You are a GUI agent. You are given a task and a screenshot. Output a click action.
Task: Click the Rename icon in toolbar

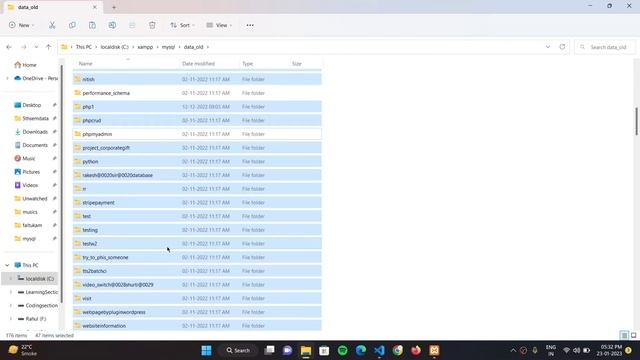[x=112, y=25]
